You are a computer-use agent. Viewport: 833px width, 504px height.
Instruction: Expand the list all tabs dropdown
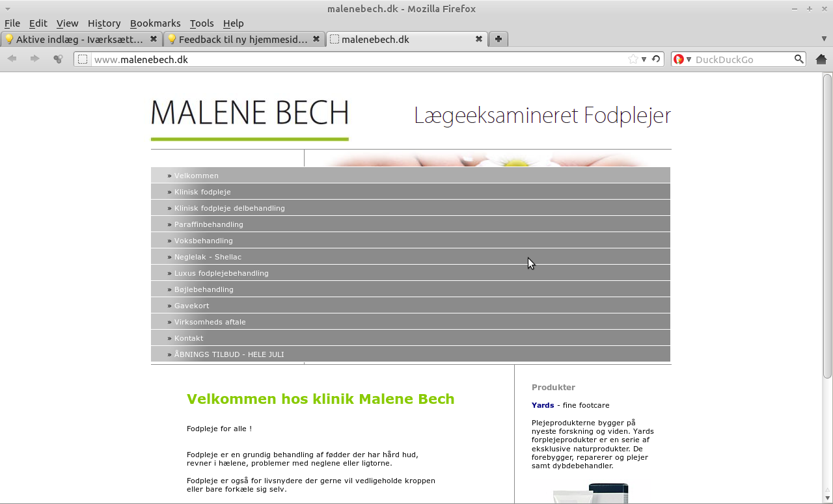click(824, 39)
